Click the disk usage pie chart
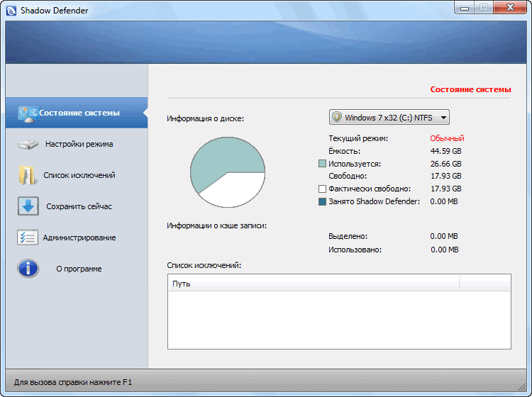 228,172
